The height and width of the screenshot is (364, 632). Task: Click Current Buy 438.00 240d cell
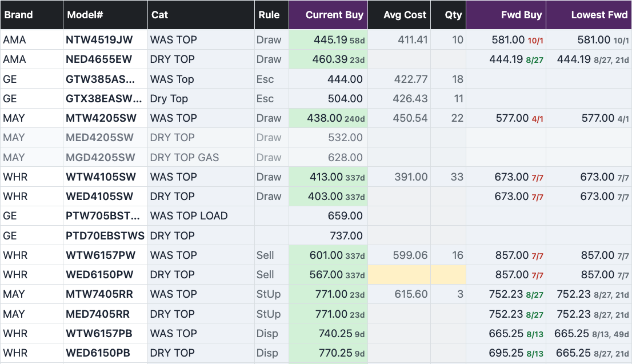(x=328, y=118)
